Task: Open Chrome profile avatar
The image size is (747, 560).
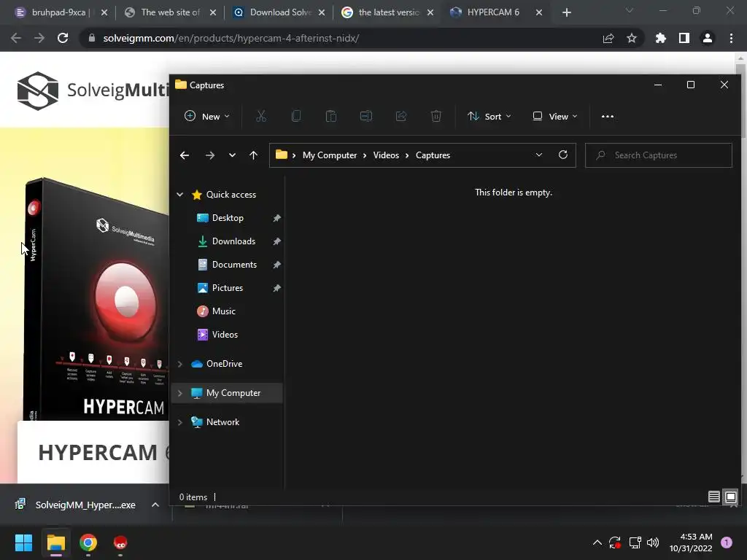Action: pyautogui.click(x=708, y=38)
